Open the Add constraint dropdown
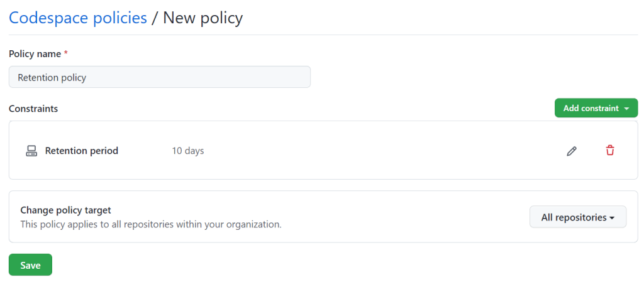644x287 pixels. 596,108
